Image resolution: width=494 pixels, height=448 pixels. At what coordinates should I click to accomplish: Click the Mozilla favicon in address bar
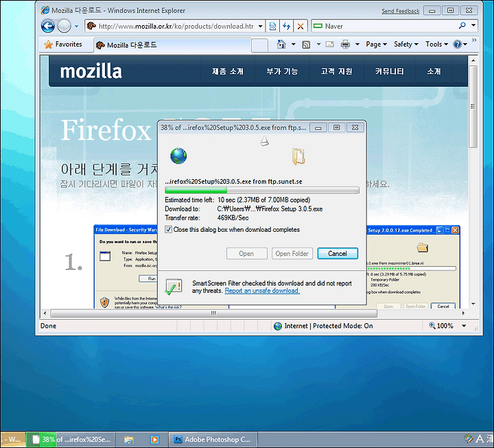(x=91, y=26)
